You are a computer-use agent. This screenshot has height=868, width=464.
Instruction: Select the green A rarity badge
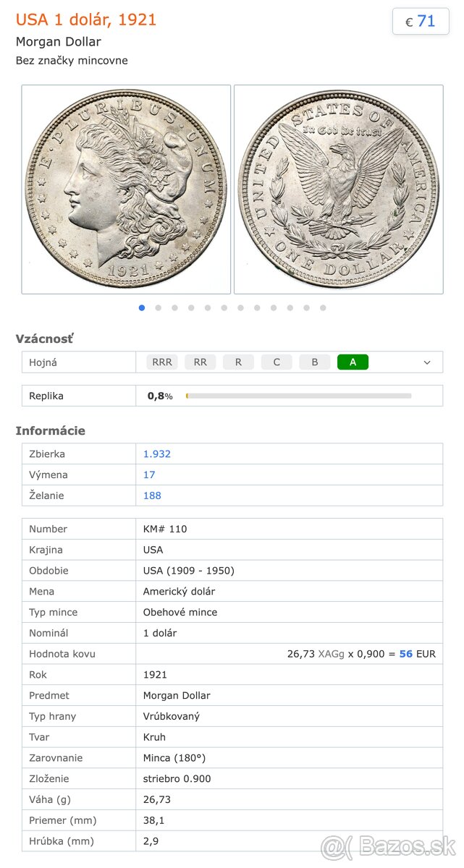pyautogui.click(x=353, y=362)
